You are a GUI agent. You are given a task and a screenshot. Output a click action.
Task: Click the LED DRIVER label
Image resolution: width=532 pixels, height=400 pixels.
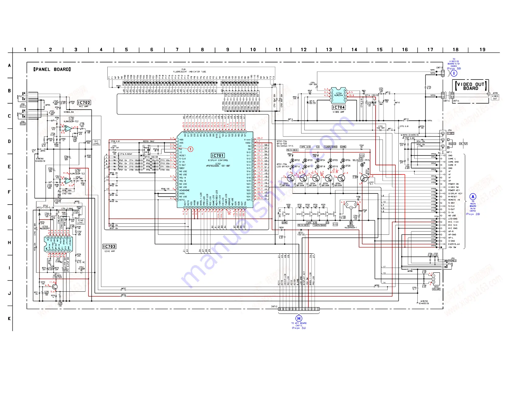tap(283, 167)
